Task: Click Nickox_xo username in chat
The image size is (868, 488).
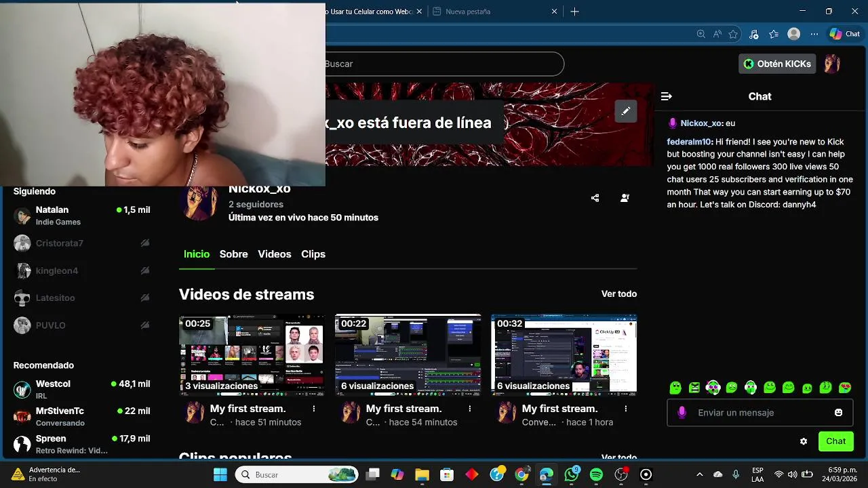Action: [701, 123]
